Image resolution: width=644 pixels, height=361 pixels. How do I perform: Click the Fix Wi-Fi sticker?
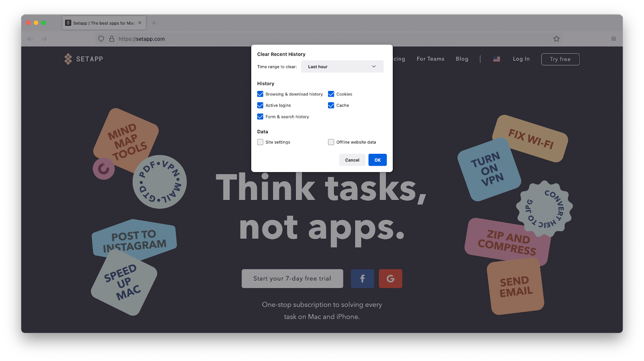click(x=530, y=138)
